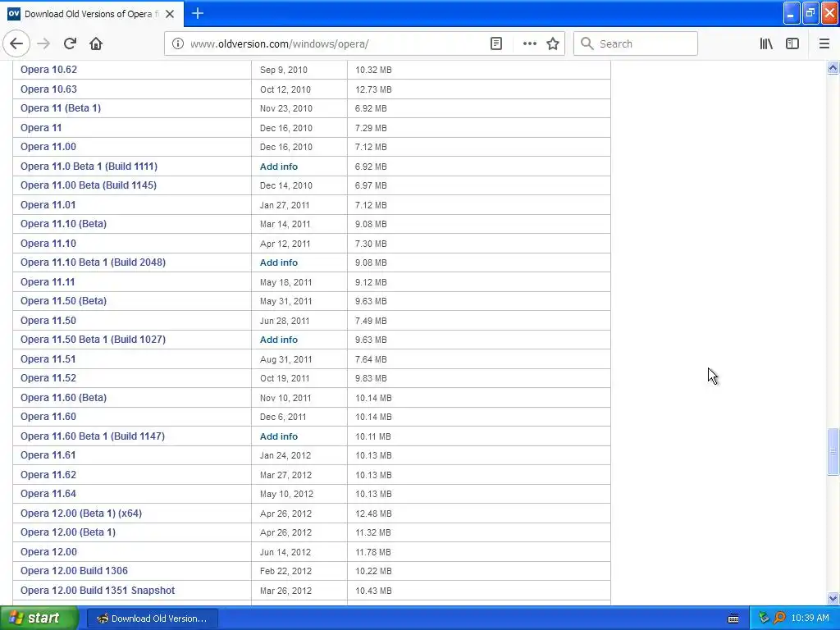Open page actions three-dot menu

[529, 44]
